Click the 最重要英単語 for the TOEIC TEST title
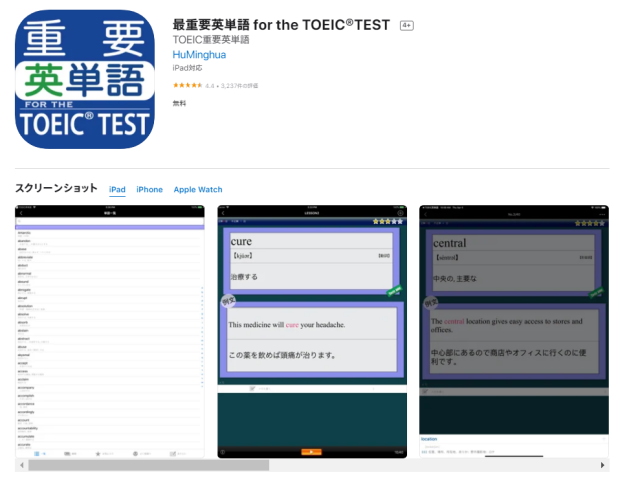The height and width of the screenshot is (481, 640). click(x=281, y=25)
